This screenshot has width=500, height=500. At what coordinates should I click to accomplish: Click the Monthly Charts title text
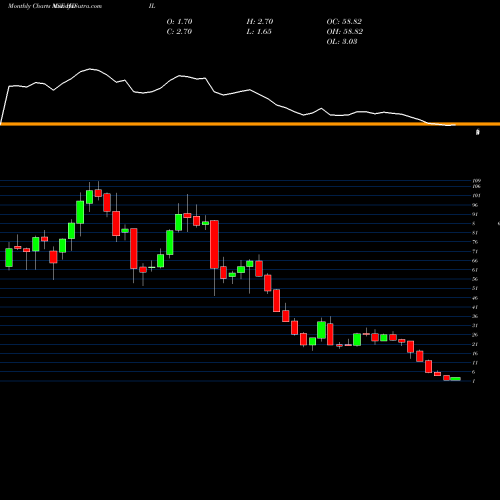click(x=29, y=6)
